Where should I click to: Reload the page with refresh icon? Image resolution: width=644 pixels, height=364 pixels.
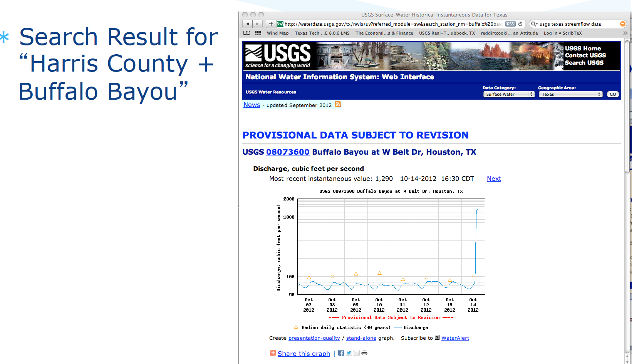[x=520, y=24]
